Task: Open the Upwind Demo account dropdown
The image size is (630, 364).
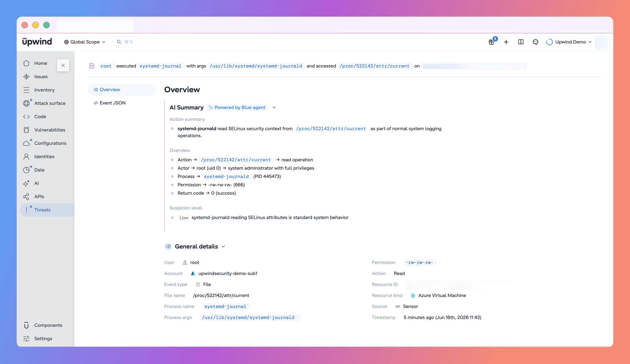Action: coord(569,42)
